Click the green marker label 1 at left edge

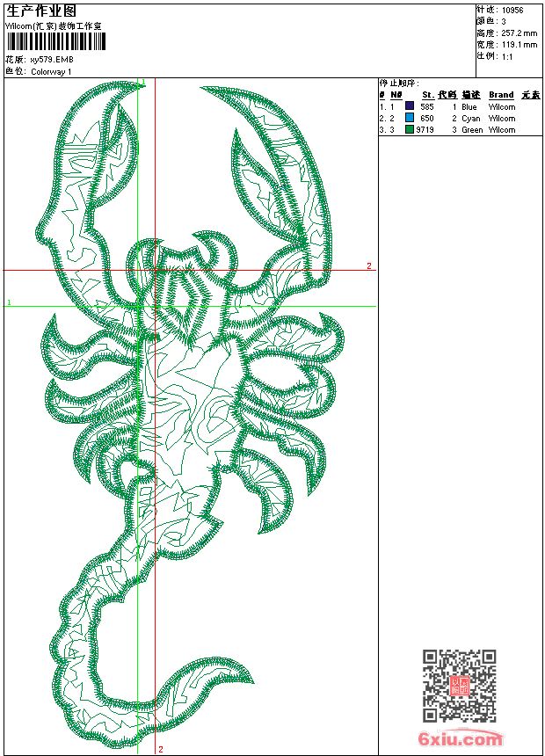[9, 302]
